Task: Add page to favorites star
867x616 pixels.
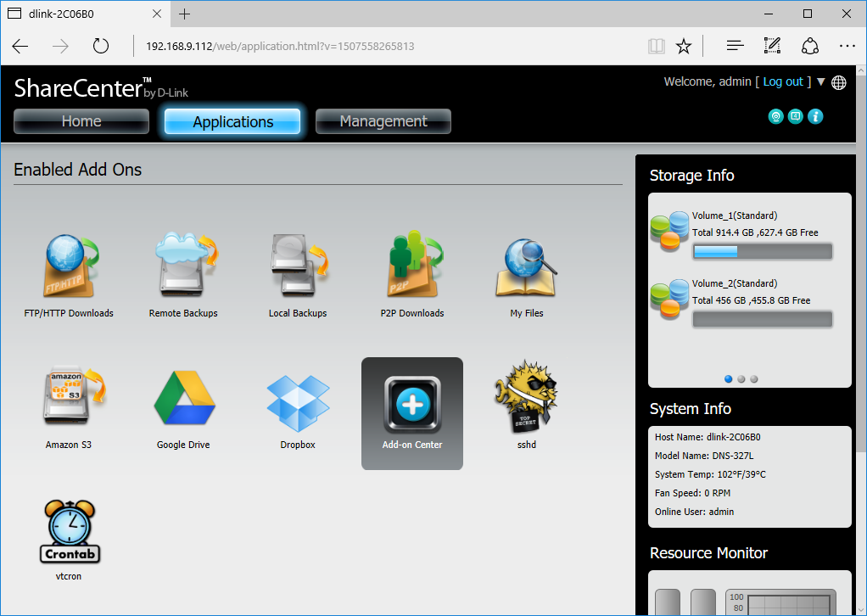Action: tap(684, 46)
